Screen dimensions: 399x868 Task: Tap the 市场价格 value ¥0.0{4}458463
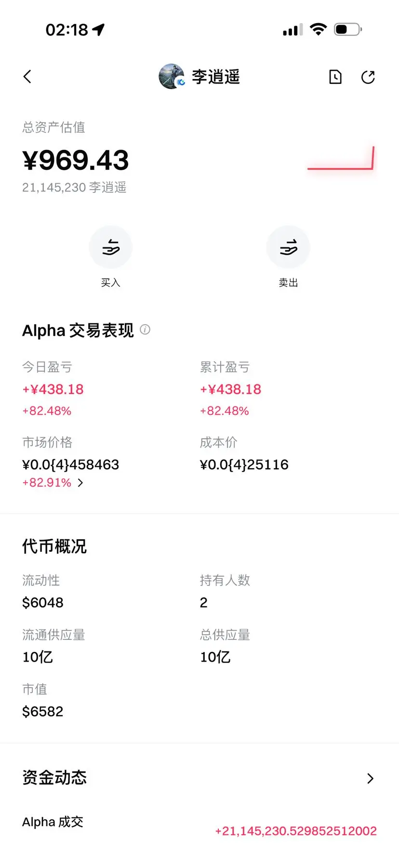tap(71, 464)
